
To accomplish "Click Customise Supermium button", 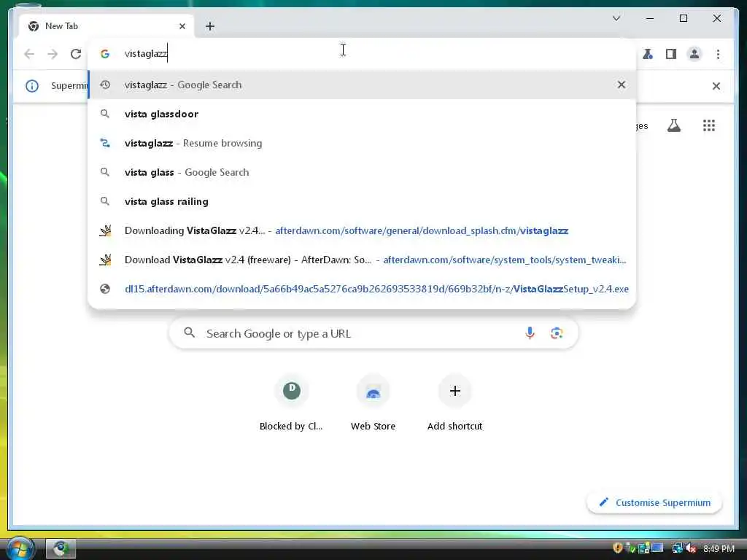I will [654, 502].
